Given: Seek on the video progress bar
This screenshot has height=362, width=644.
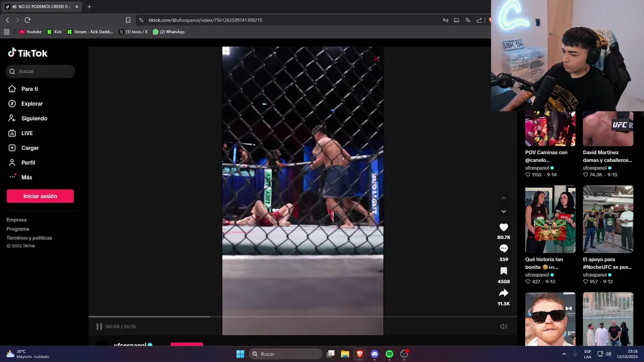Looking at the screenshot, I should tap(303, 317).
